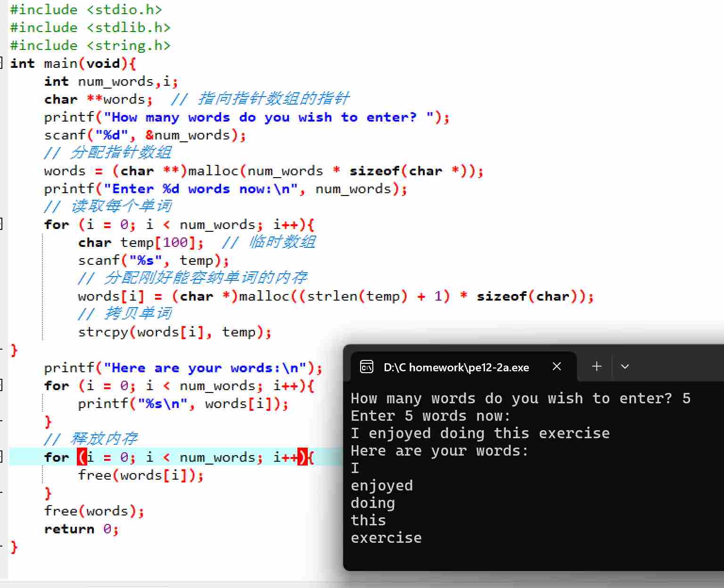
Task: Click the comment 释放内存
Action: [x=90, y=439]
